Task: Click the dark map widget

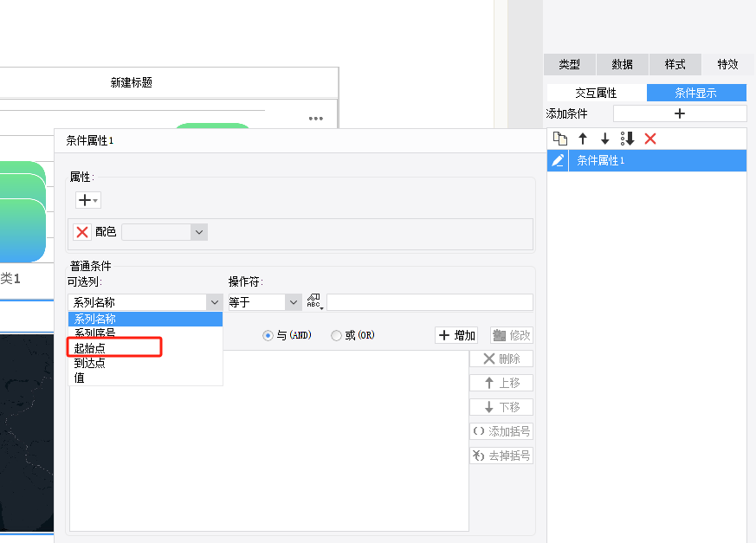Action: (x=27, y=433)
